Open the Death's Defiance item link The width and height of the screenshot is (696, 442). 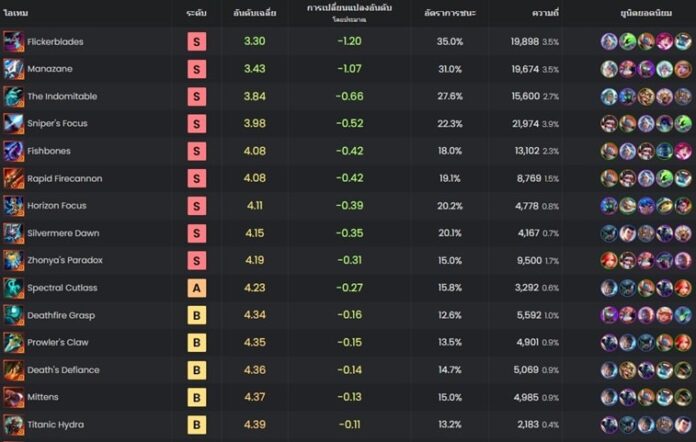click(63, 370)
